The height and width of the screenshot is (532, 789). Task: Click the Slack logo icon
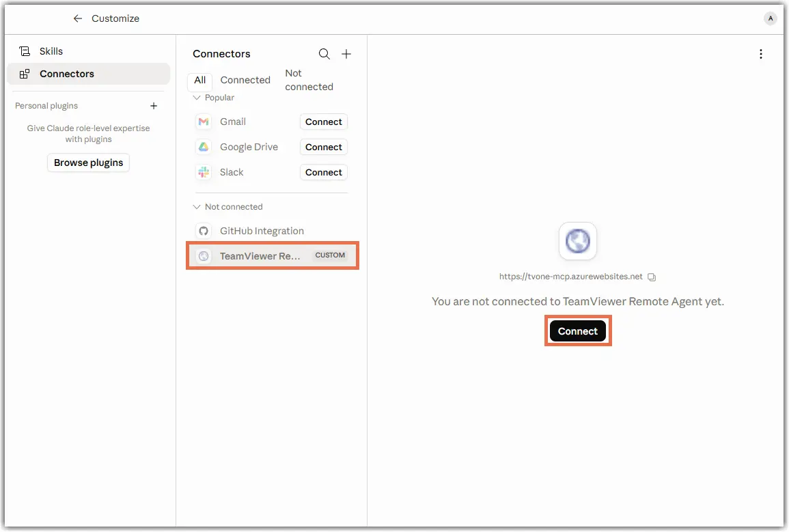(204, 172)
